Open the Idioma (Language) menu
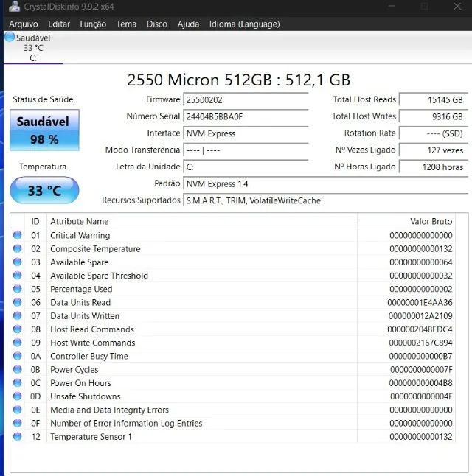The height and width of the screenshot is (476, 472). tap(244, 24)
